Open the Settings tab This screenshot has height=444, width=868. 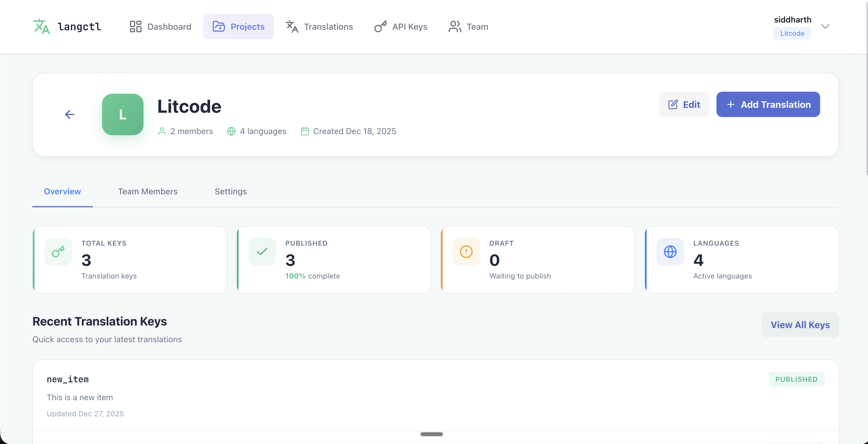coord(231,191)
